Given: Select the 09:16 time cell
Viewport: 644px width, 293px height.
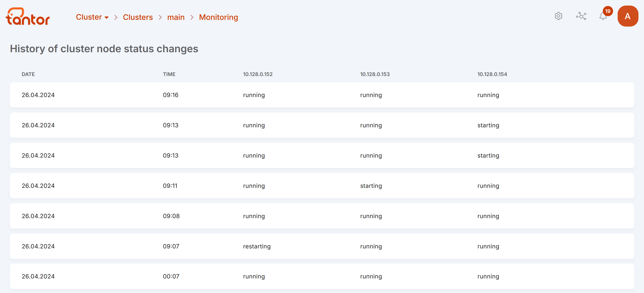Looking at the screenshot, I should pyautogui.click(x=170, y=95).
